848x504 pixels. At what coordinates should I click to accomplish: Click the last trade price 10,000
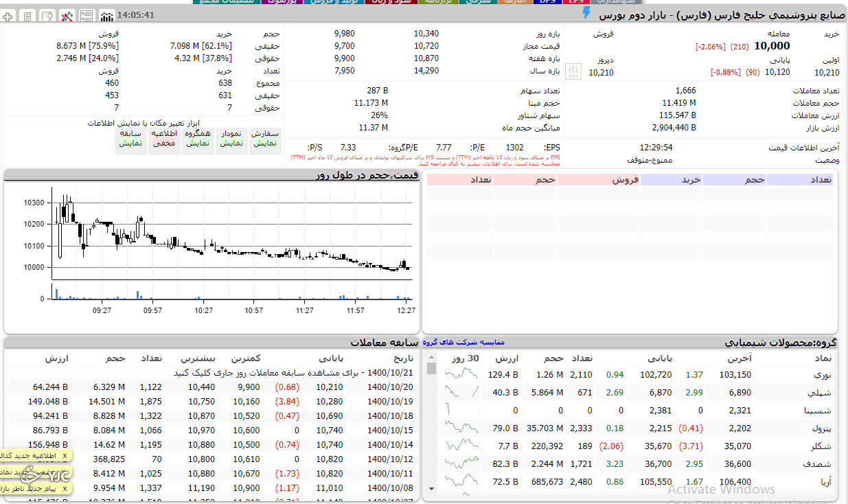coord(772,46)
